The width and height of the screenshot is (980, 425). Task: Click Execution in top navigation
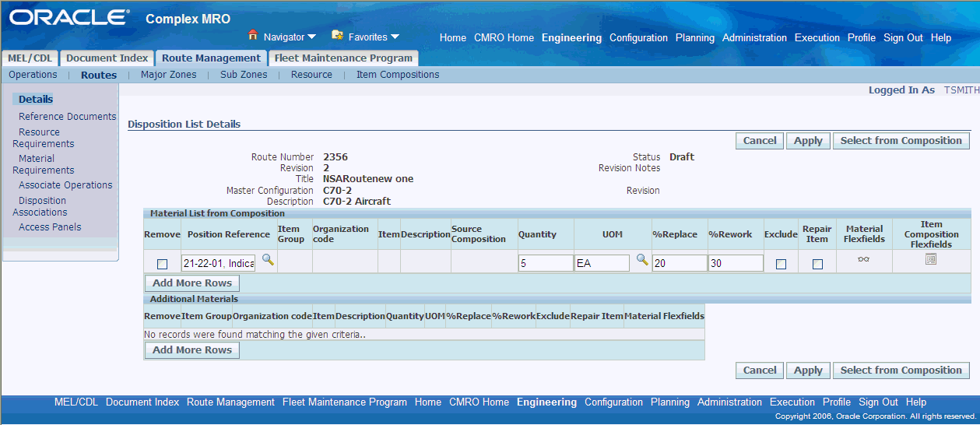[817, 37]
